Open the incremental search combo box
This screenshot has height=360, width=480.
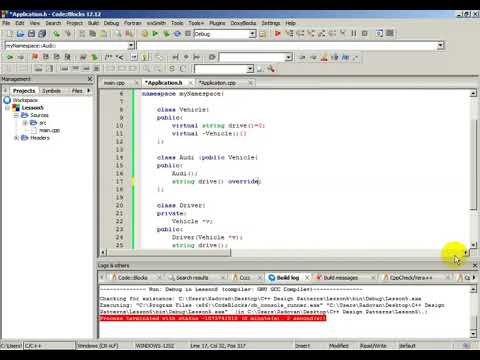click(256, 57)
